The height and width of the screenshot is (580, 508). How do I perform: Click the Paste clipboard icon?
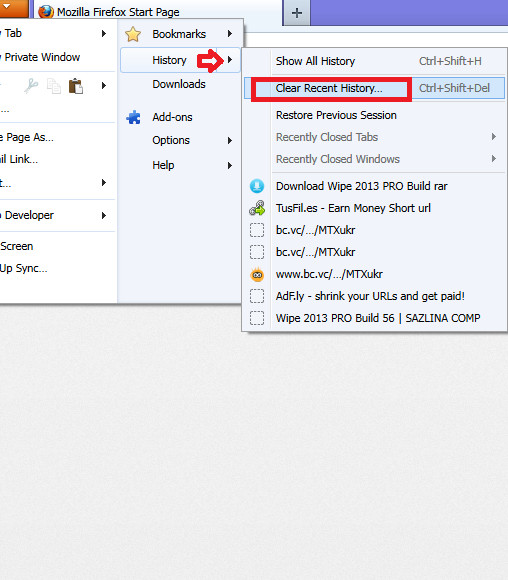click(x=76, y=86)
